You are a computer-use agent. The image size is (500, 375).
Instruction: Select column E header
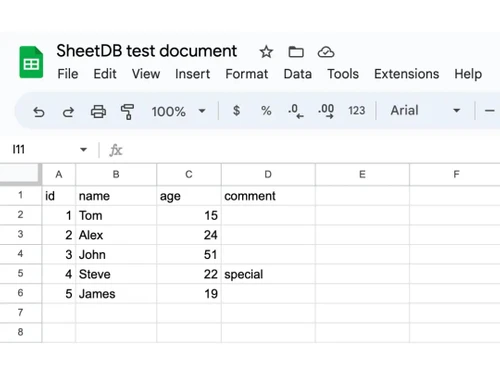362,174
